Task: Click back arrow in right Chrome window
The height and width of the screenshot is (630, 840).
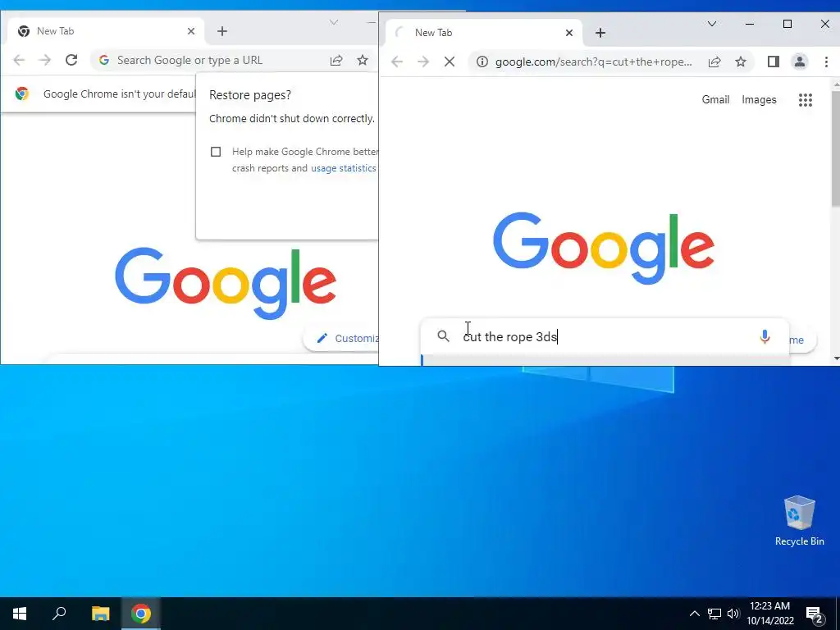Action: [397, 62]
